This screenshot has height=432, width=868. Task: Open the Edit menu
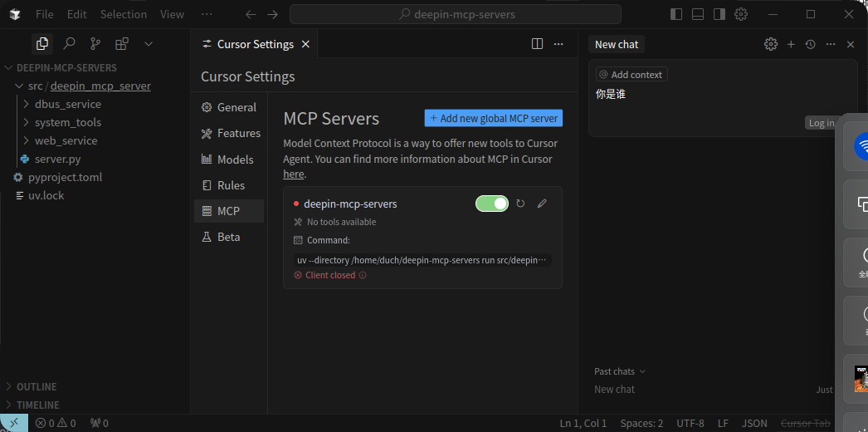point(77,14)
